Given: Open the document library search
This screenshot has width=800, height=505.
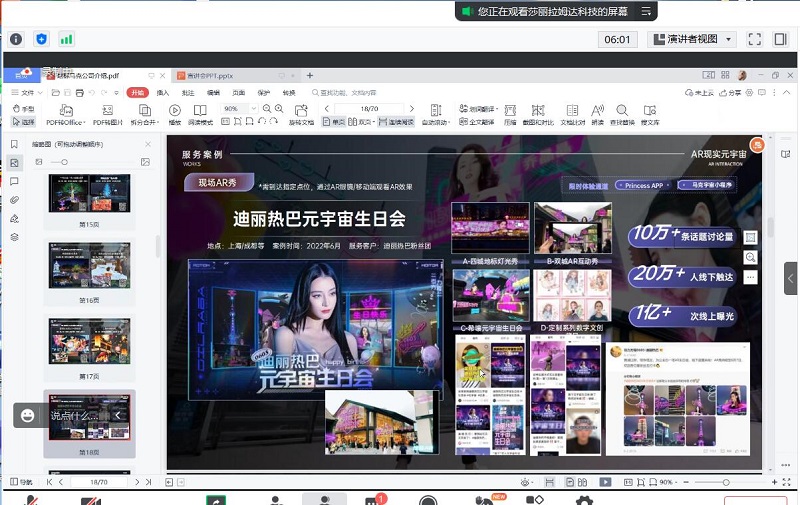Looking at the screenshot, I should point(650,115).
